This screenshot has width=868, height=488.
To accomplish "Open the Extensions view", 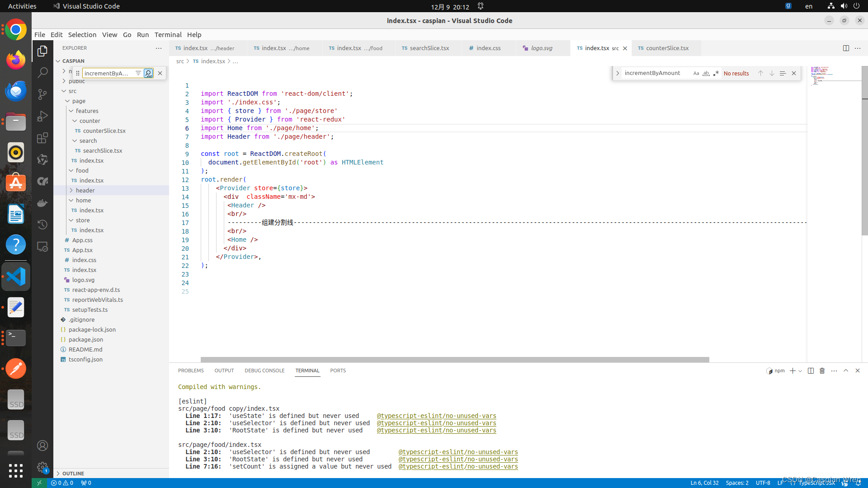I will [42, 138].
